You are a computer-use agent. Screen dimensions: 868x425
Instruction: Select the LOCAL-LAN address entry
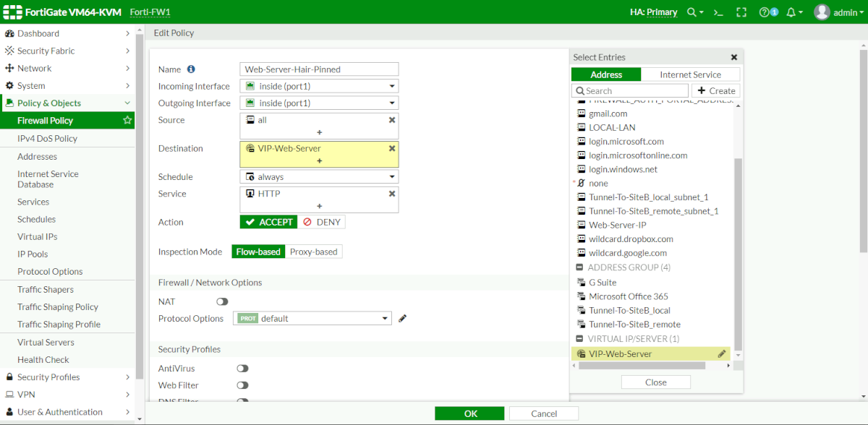pos(612,127)
